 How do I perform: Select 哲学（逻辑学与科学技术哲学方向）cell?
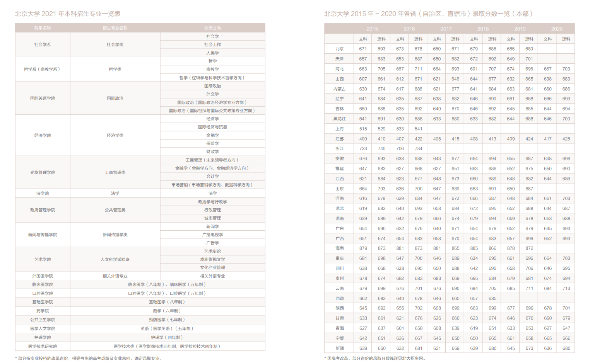212,78
